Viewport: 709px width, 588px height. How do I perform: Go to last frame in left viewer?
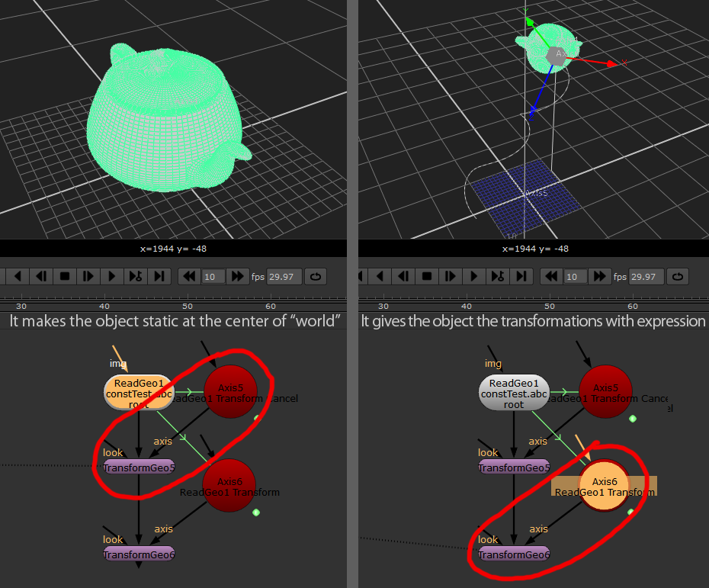(159, 276)
